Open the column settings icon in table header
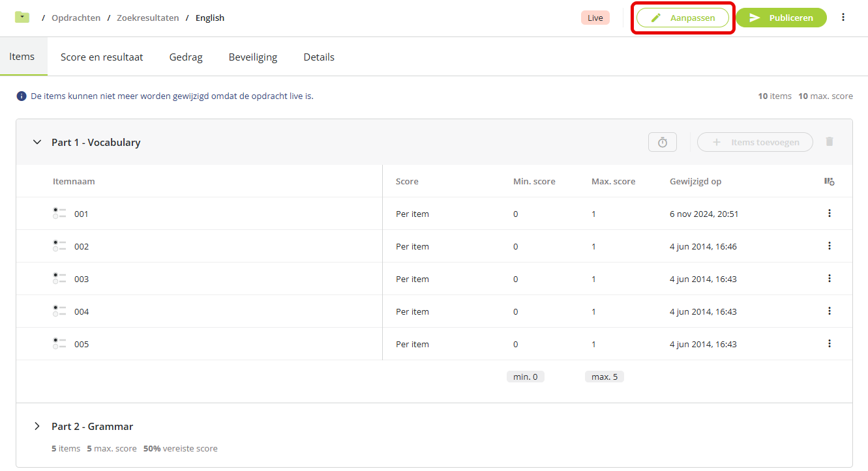 830,181
